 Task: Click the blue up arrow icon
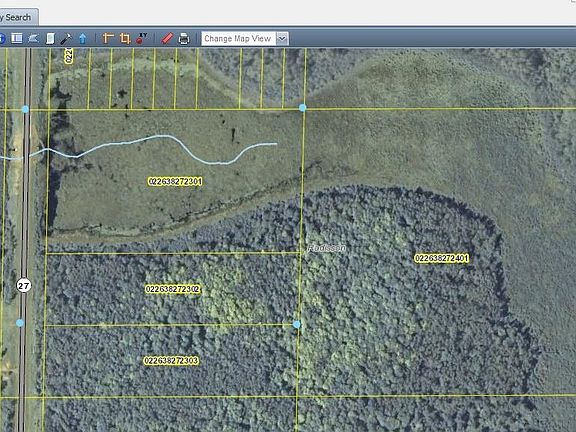[83, 39]
